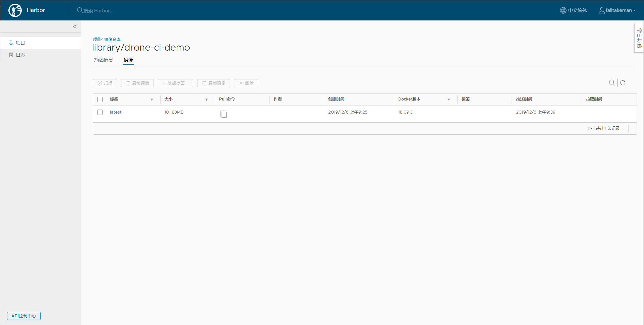Go back via the 项目 breadcrumb link
This screenshot has height=325, width=644.
97,40
